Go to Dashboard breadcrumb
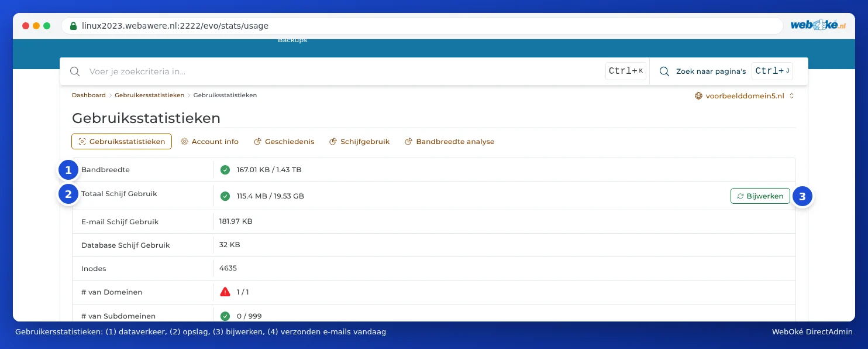This screenshot has height=349, width=868. [89, 95]
